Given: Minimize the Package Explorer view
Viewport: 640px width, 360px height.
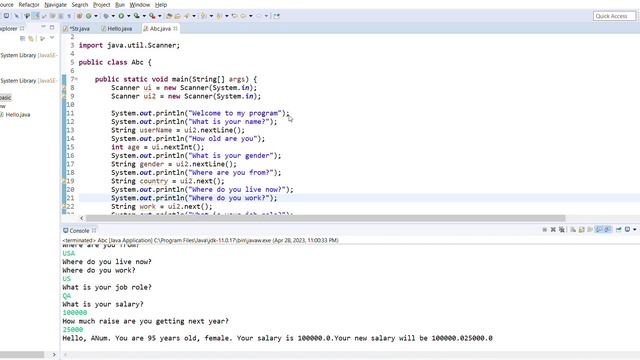Looking at the screenshot, I should (43, 27).
